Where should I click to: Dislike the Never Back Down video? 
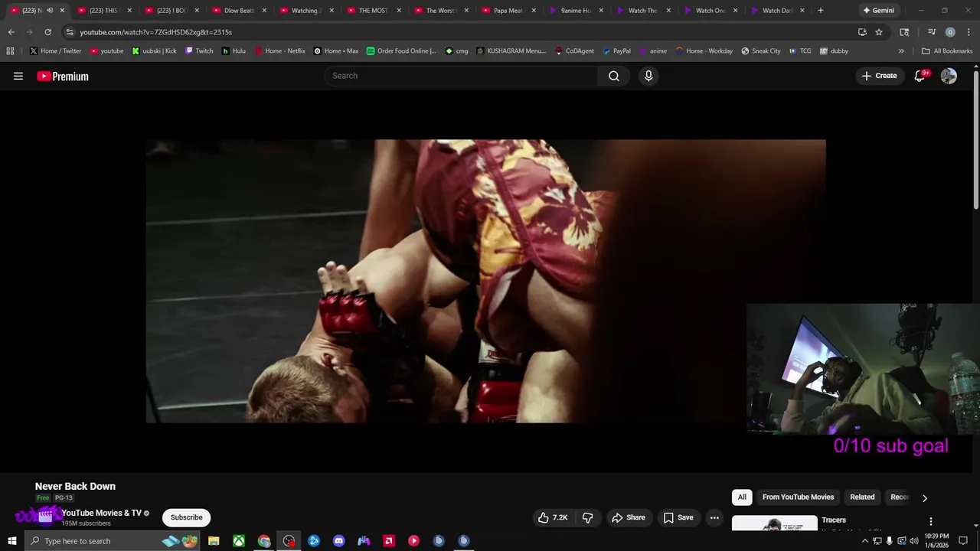tap(587, 517)
